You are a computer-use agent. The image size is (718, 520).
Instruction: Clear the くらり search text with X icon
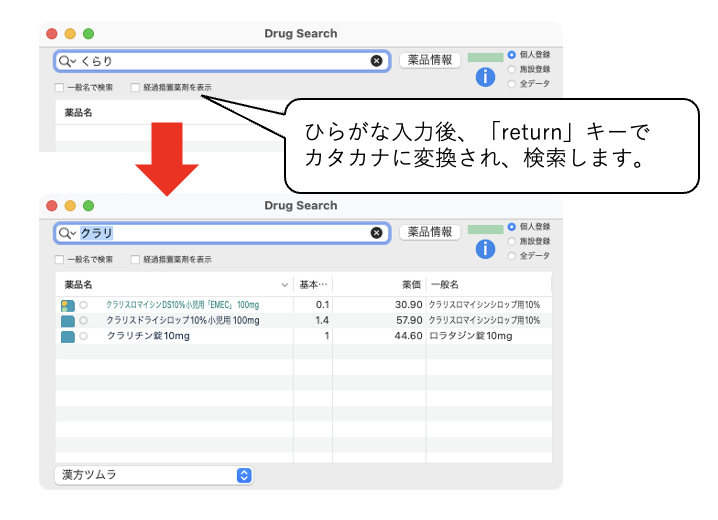click(377, 61)
